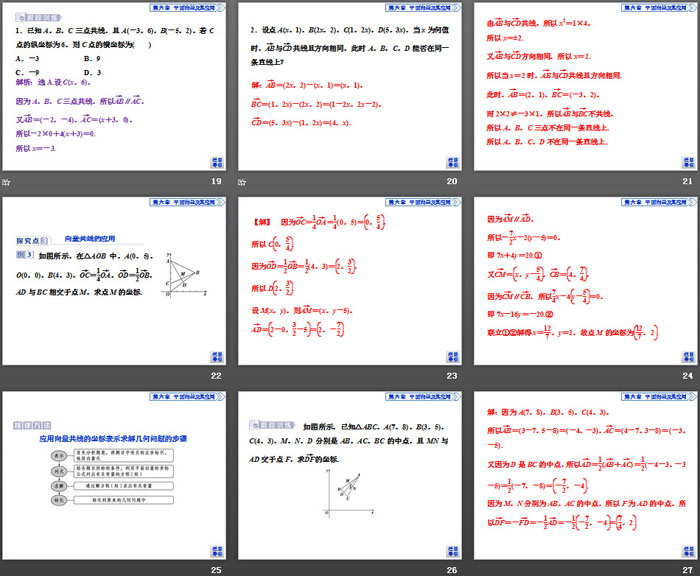Click the triangle AOB diagram in slide 22
This screenshot has width=700, height=576.
[x=185, y=275]
